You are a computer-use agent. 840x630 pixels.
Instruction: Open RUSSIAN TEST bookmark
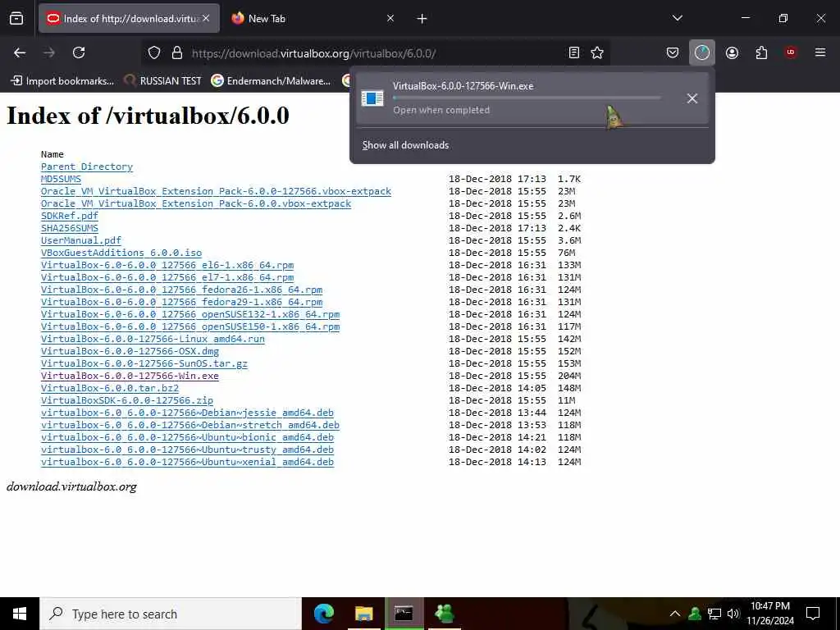point(162,81)
